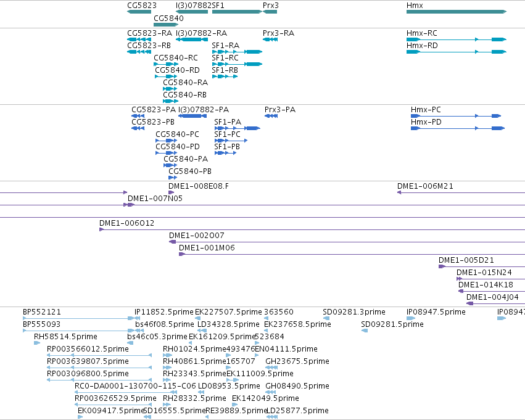Click clone DME1-015N24
This screenshot has width=525, height=420.
pyautogui.click(x=491, y=279)
